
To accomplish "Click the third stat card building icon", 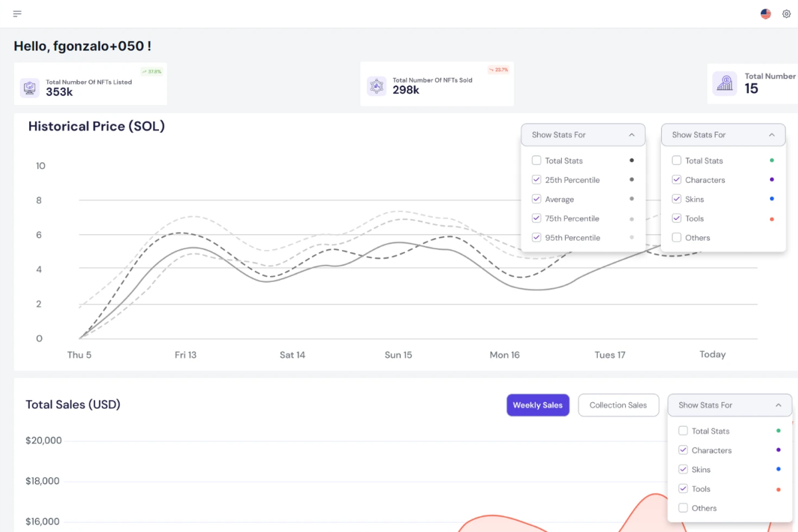I will [725, 84].
